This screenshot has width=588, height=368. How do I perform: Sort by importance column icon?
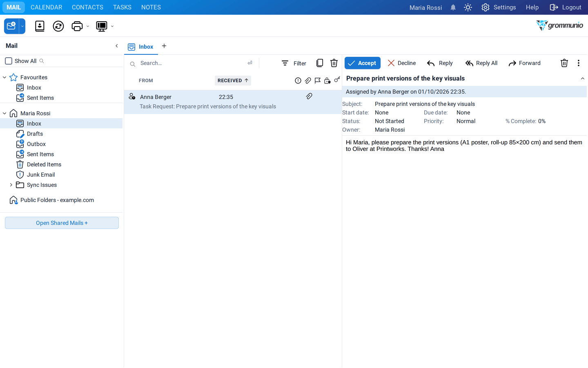[298, 81]
